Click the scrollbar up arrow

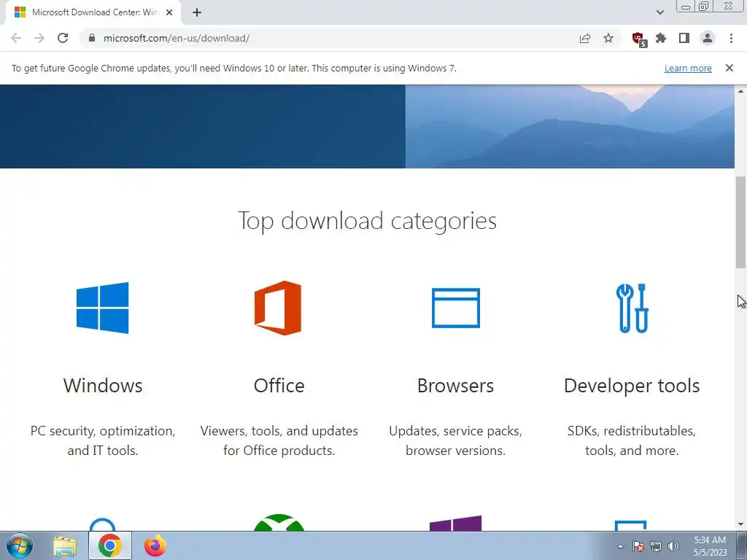[x=740, y=90]
